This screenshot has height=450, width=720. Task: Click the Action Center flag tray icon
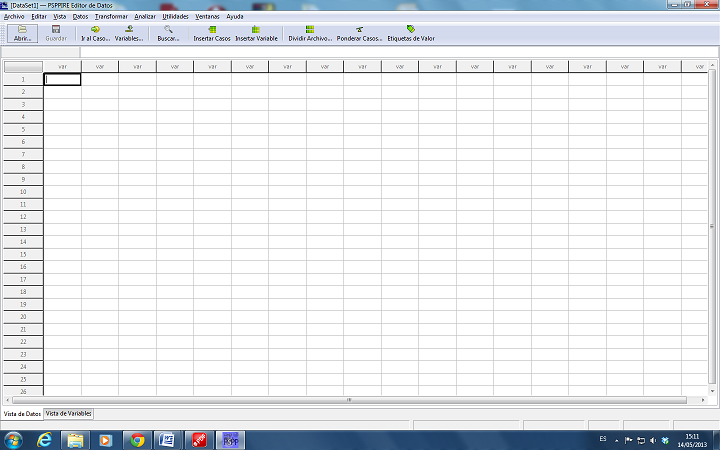click(629, 440)
